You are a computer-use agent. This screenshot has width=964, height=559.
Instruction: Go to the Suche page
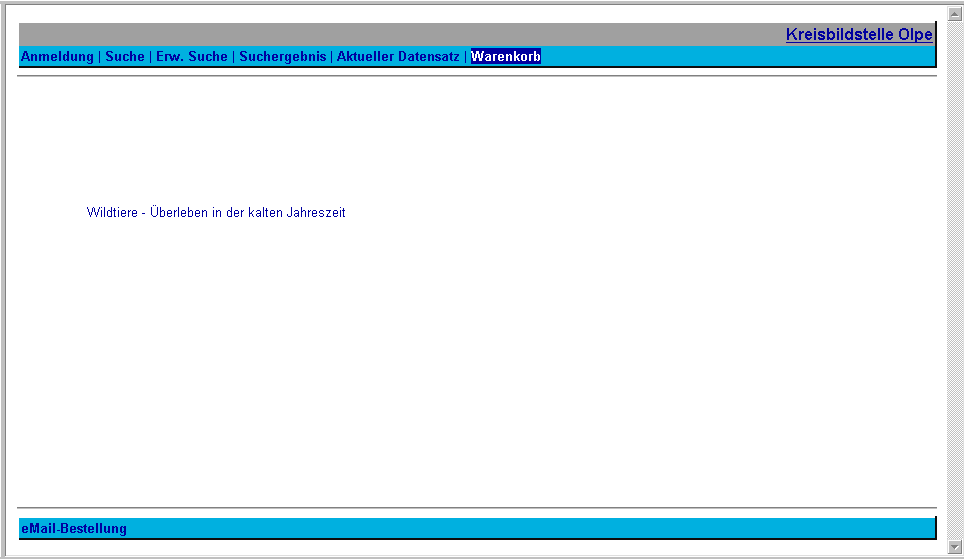point(125,57)
